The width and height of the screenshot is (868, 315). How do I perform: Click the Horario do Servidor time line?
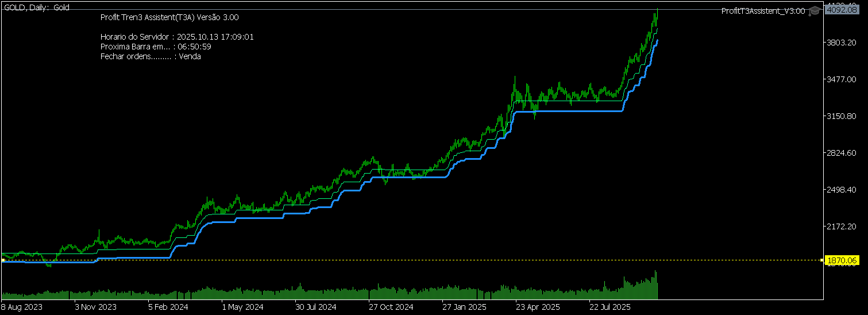[x=177, y=37]
